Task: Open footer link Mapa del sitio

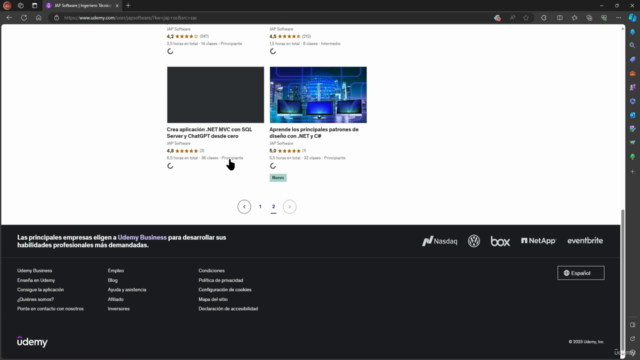Action: pyautogui.click(x=213, y=299)
